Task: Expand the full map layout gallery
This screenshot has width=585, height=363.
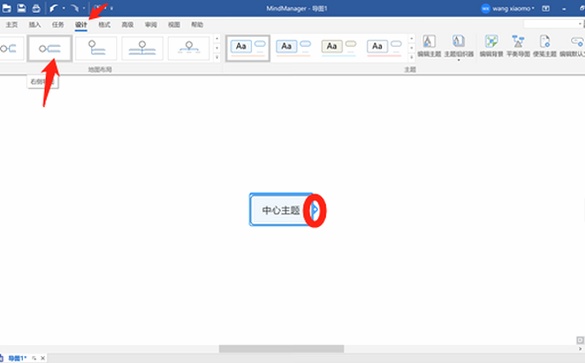Action: click(217, 57)
